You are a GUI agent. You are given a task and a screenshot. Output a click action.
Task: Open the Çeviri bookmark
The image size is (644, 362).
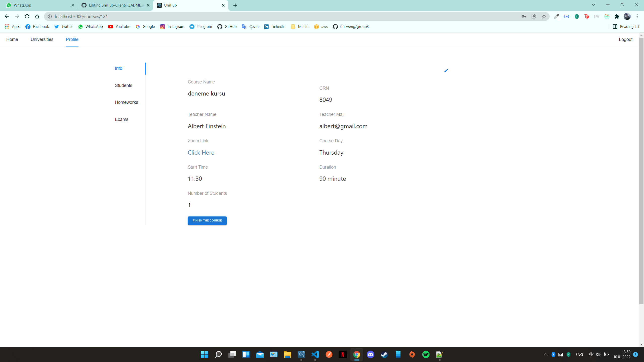pyautogui.click(x=250, y=27)
